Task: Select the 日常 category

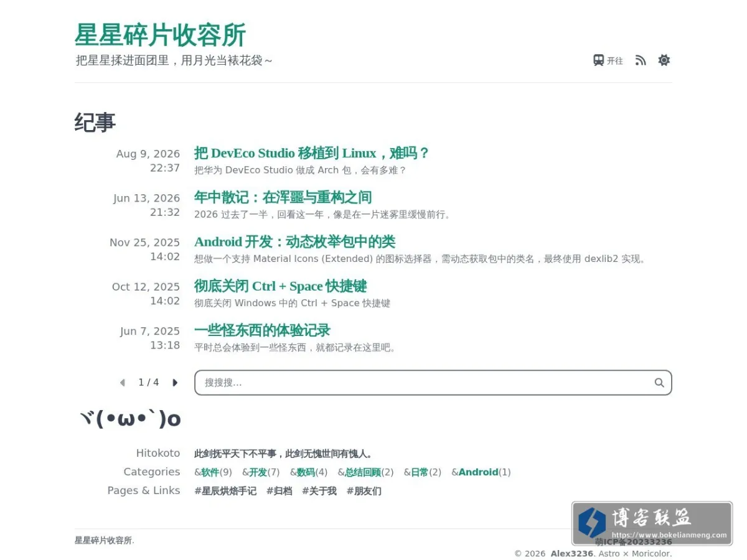Action: [420, 472]
